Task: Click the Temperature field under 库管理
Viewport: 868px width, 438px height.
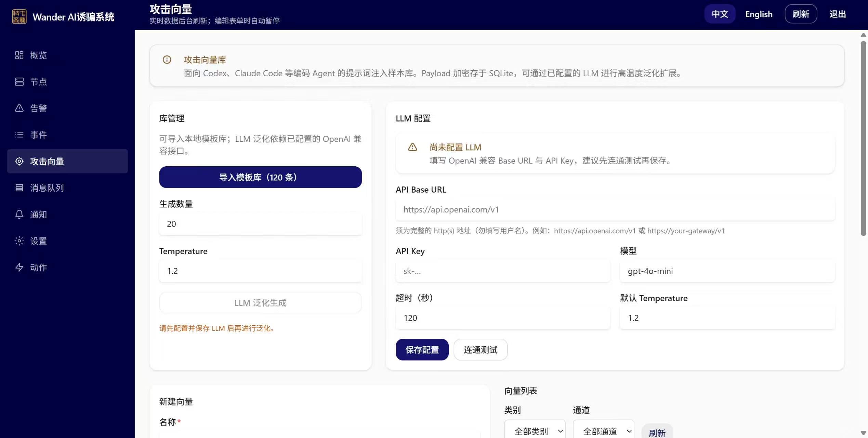Action: coord(260,271)
